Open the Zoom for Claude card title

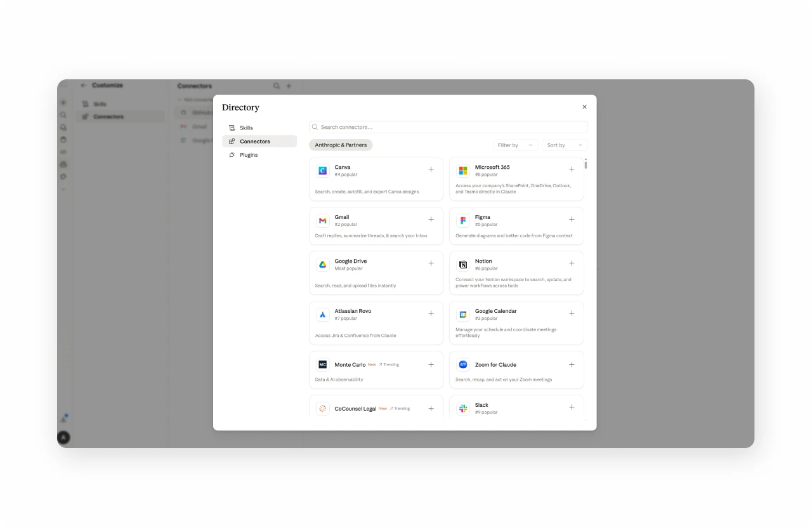click(495, 365)
